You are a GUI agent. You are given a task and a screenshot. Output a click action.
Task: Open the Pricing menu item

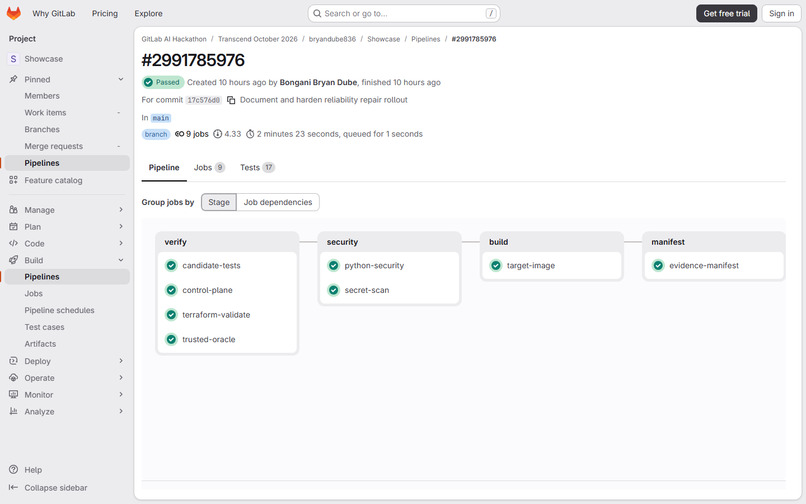105,13
